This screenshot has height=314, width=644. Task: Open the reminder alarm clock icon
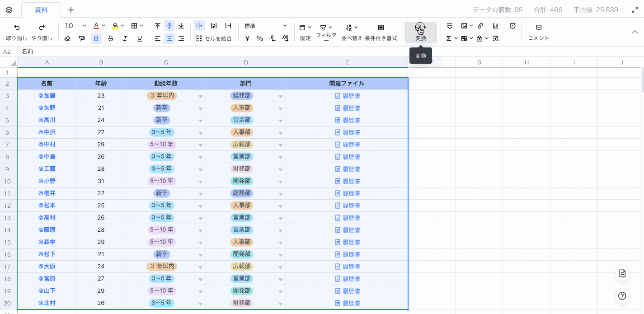(x=512, y=26)
